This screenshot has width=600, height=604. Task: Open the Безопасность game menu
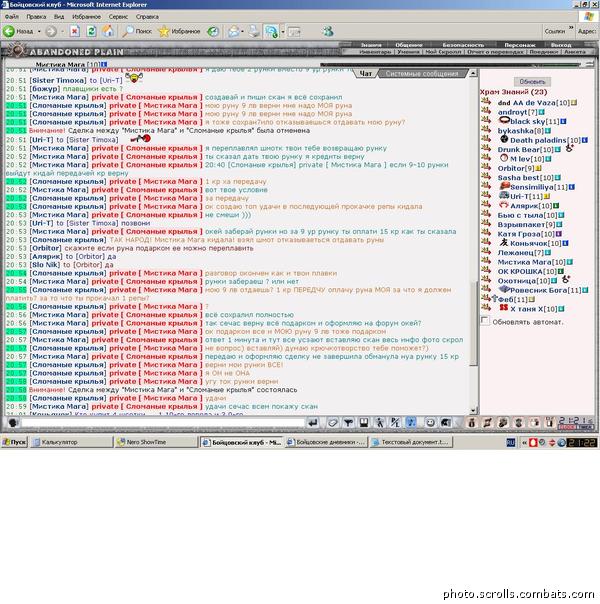point(463,45)
